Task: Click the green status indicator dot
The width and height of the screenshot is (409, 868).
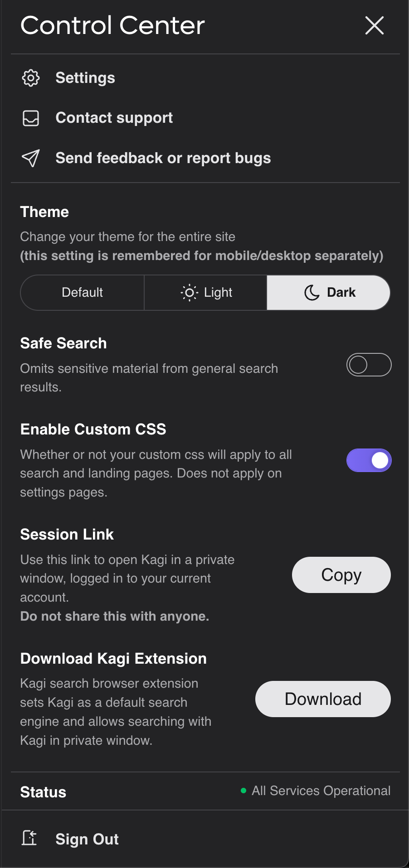Action: tap(243, 791)
